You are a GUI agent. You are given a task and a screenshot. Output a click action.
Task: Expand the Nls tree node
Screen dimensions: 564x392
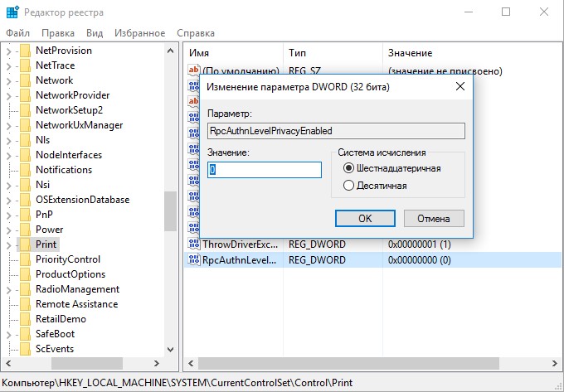(x=9, y=141)
